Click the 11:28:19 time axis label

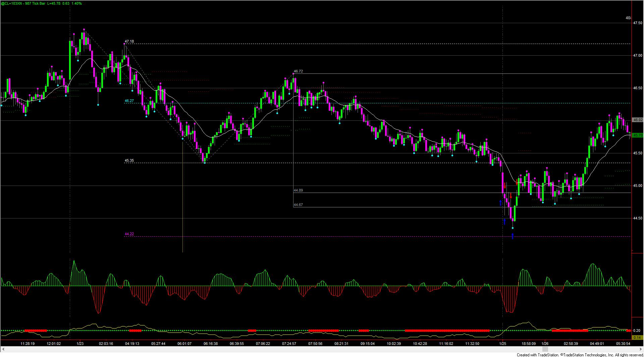coord(28,344)
